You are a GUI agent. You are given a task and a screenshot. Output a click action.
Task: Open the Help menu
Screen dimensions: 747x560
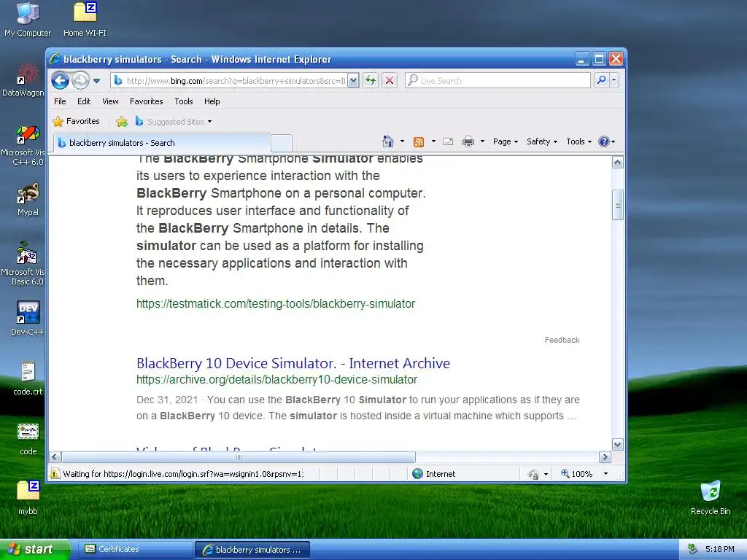[x=212, y=101]
